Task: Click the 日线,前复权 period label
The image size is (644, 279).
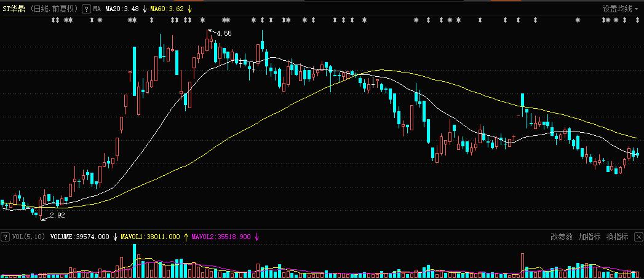Action: [55, 9]
